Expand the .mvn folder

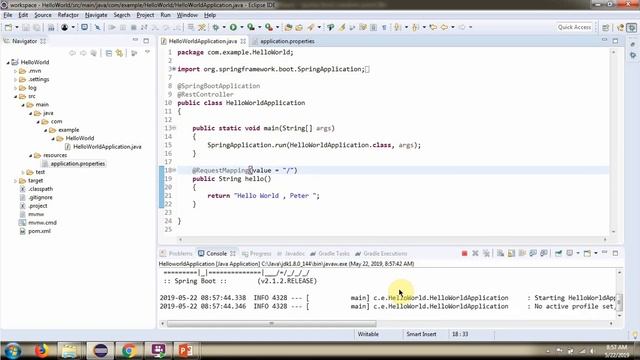tap(16, 71)
